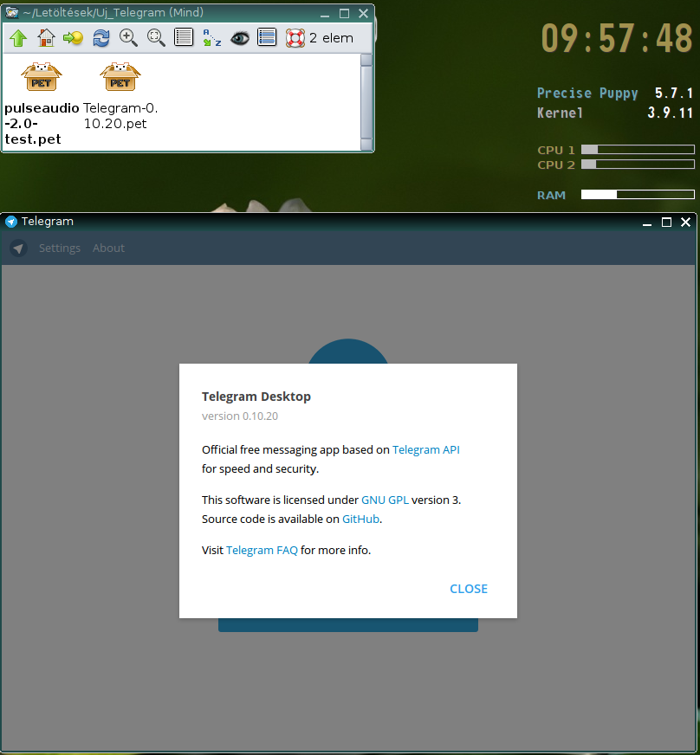
Task: Click the select-all blue list icon
Action: [x=267, y=37]
